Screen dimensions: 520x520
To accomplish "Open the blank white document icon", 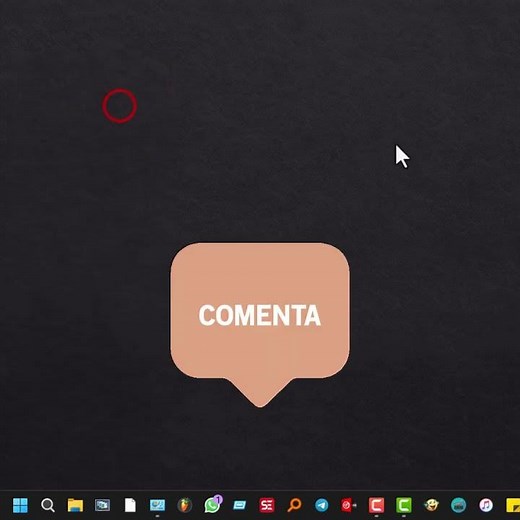I will coord(130,505).
